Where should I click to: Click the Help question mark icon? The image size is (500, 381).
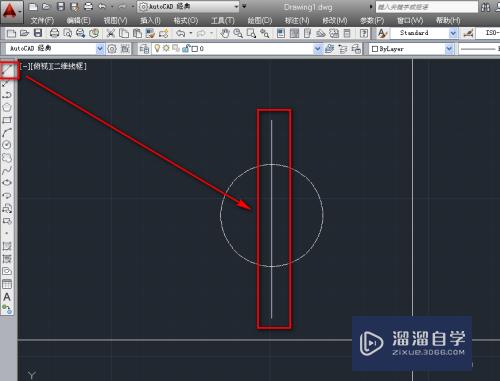point(364,33)
